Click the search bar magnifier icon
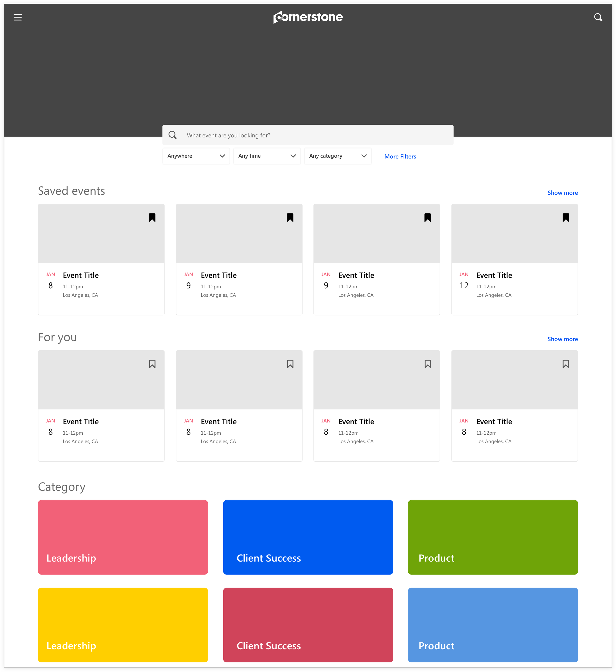The image size is (616, 672). (172, 135)
